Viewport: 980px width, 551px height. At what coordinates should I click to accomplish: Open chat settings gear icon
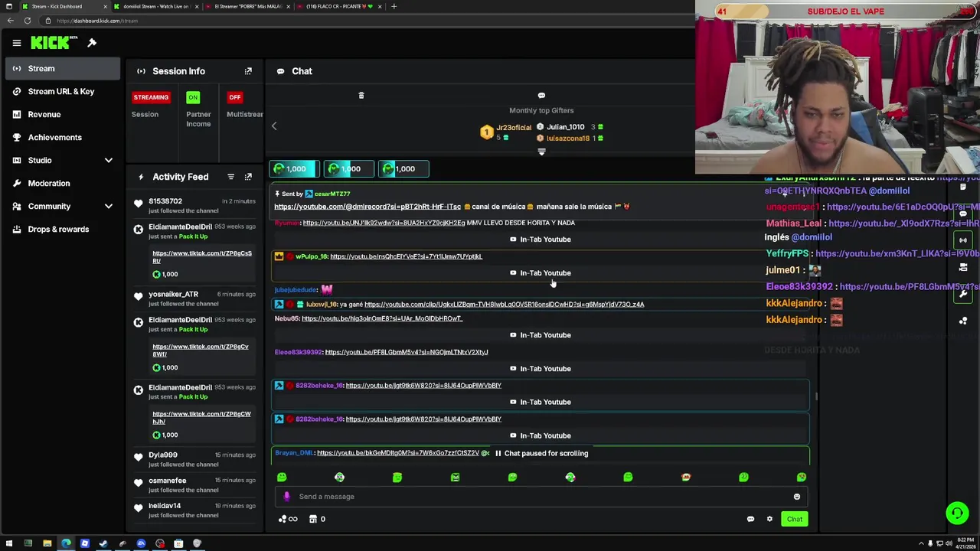click(x=769, y=519)
